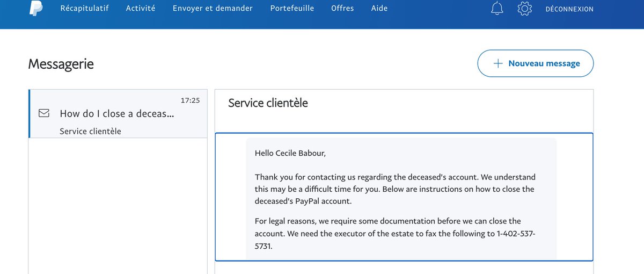Viewport: 644px width, 274px height.
Task: Select the Portefeuille menu item
Action: [292, 9]
